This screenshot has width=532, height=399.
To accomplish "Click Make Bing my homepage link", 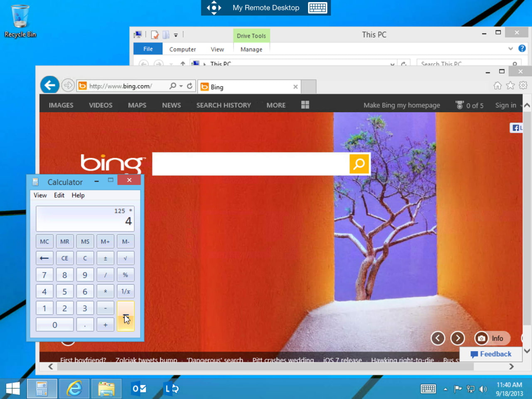I will [x=401, y=105].
